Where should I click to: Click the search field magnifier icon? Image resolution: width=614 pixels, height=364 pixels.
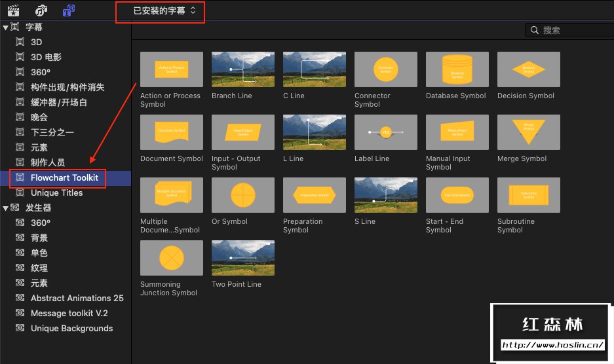pyautogui.click(x=534, y=30)
